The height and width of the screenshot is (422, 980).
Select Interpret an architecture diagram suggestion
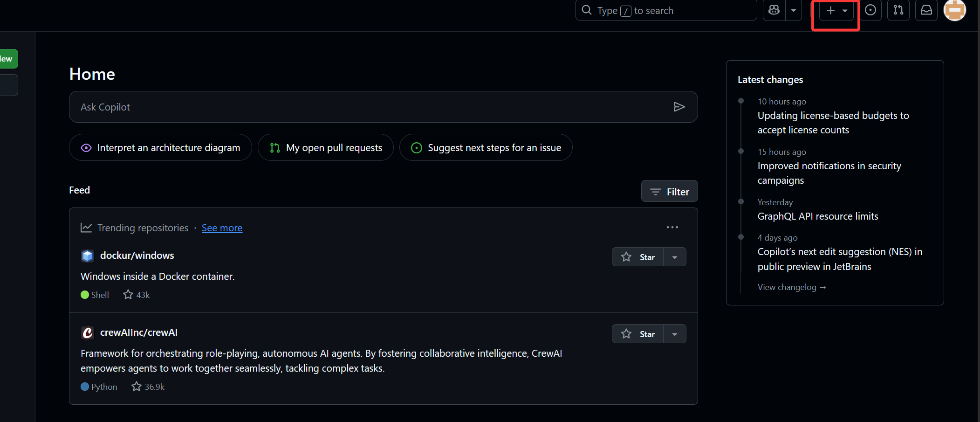pyautogui.click(x=160, y=147)
